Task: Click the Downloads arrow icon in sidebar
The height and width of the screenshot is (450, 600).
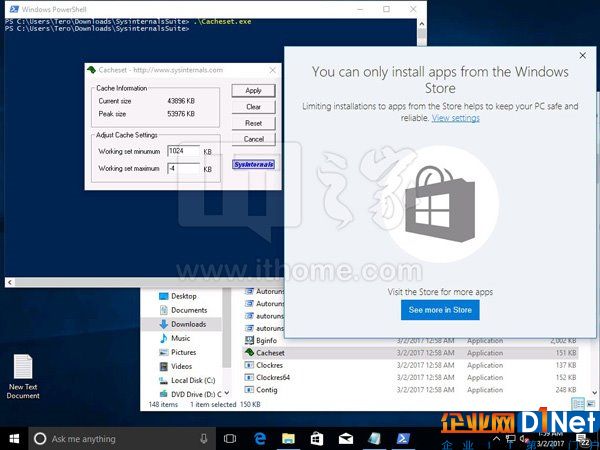Action: click(163, 324)
